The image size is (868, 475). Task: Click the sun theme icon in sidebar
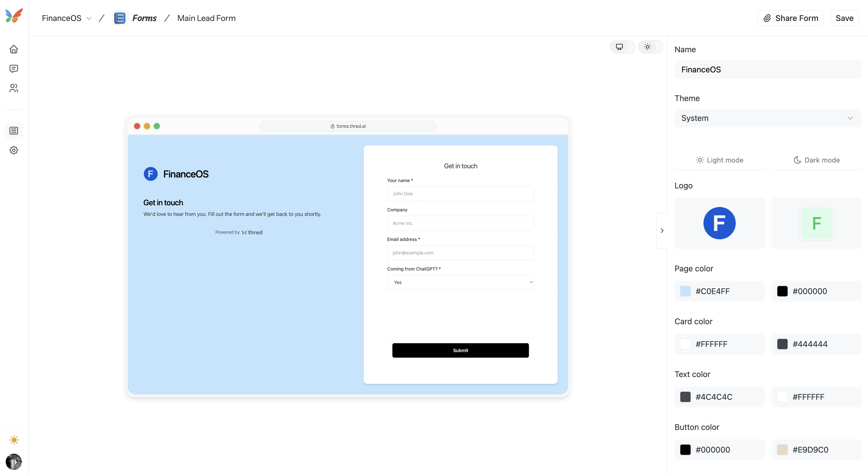pos(14,440)
